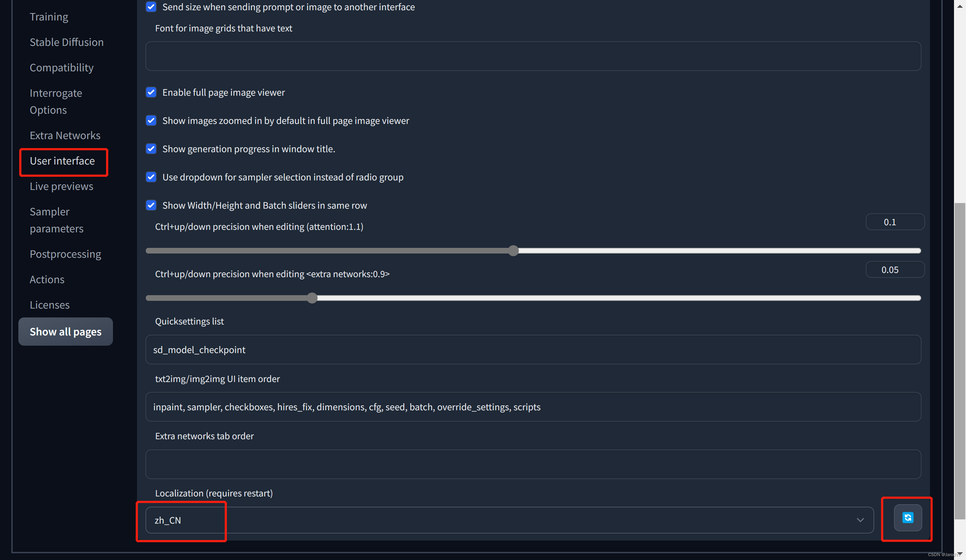Open Sampler parameters settings section
This screenshot has width=966, height=560.
pyautogui.click(x=56, y=220)
